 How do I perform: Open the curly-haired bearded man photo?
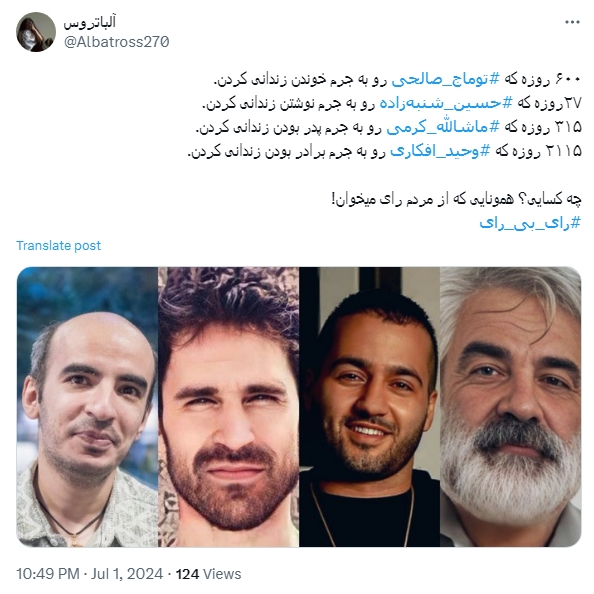228,407
